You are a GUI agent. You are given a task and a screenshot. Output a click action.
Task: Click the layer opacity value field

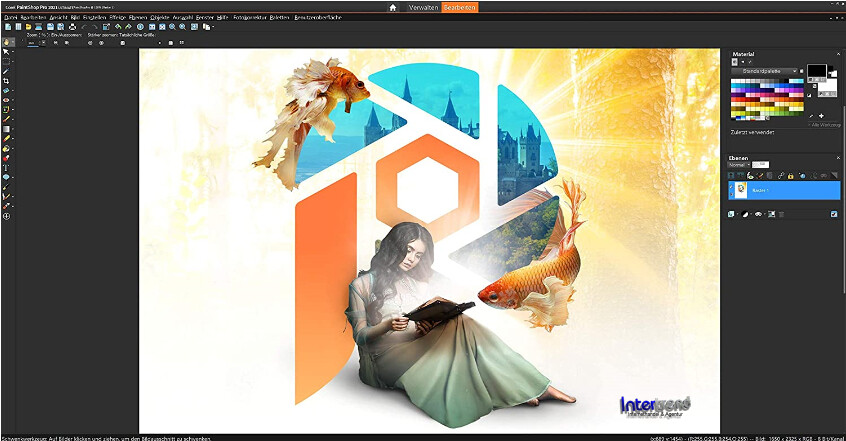coord(761,165)
